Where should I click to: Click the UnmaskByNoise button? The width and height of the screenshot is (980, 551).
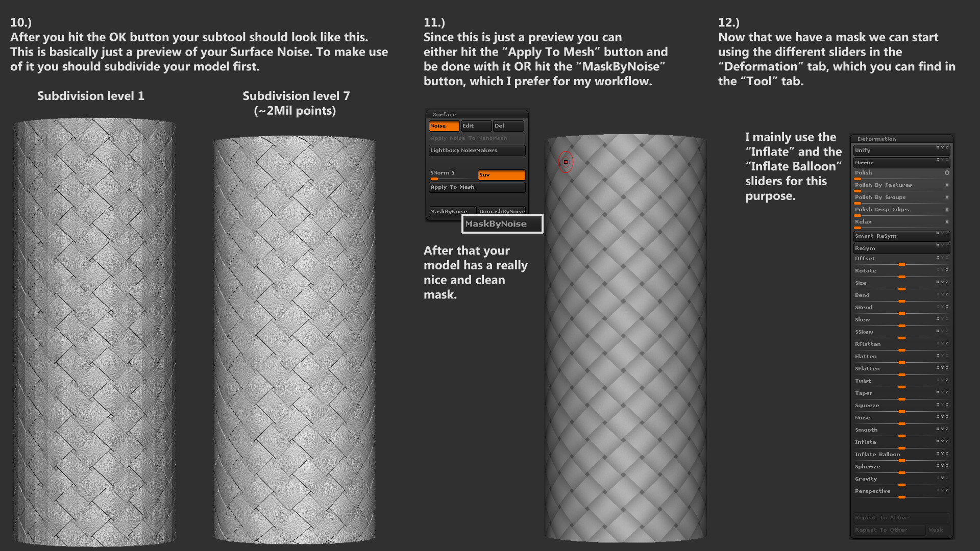[501, 211]
